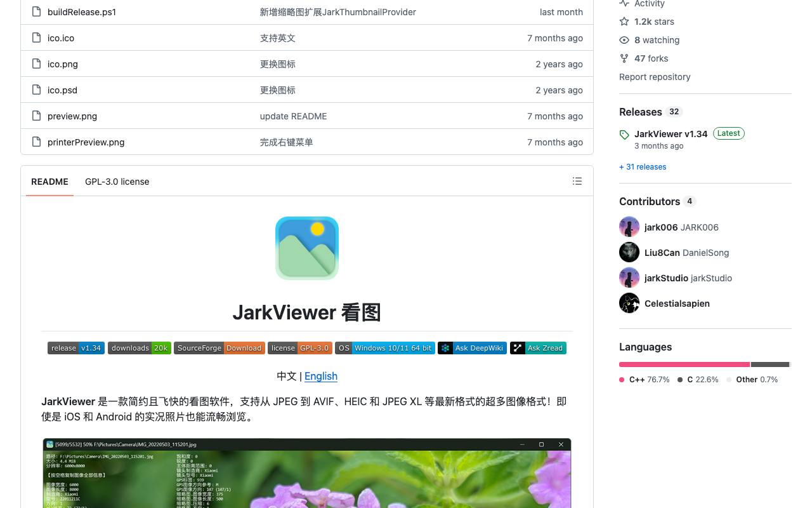812x508 pixels.
Task: Click the '3 months ago' release date
Action: click(659, 146)
